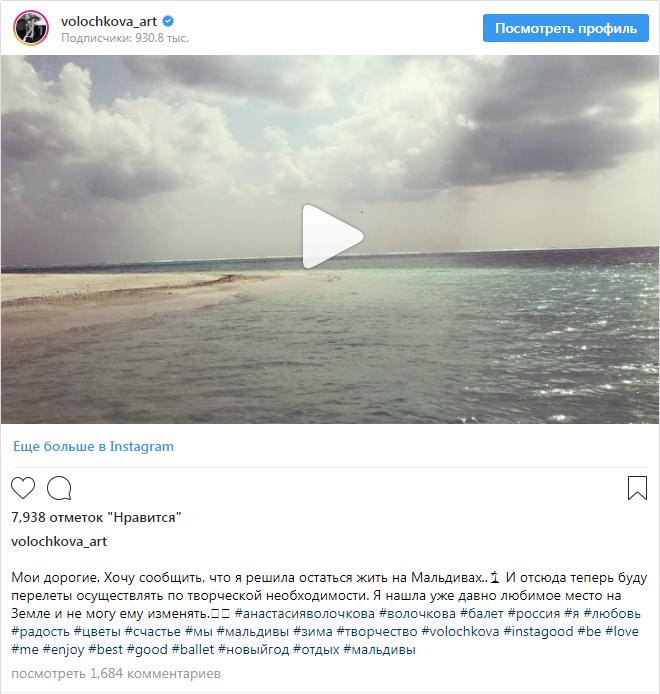The width and height of the screenshot is (660, 694).
Task: Open the #новыйгод hashtag
Action: pos(254,650)
